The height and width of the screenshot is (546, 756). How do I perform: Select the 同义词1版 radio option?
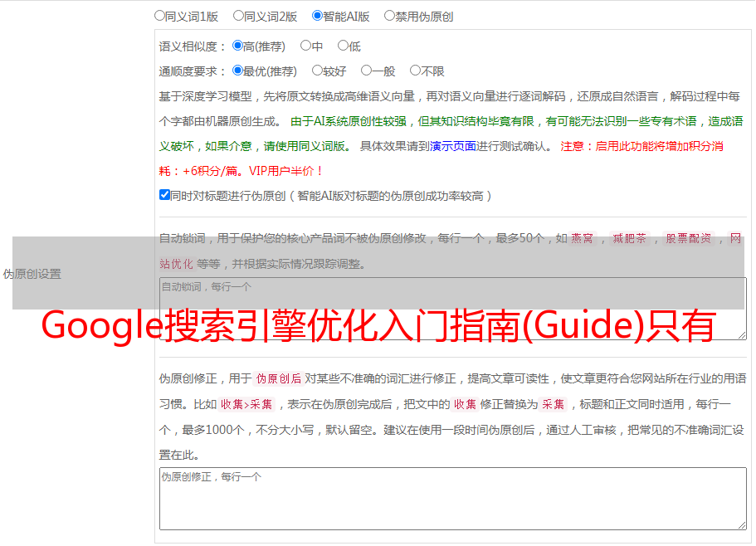159,16
